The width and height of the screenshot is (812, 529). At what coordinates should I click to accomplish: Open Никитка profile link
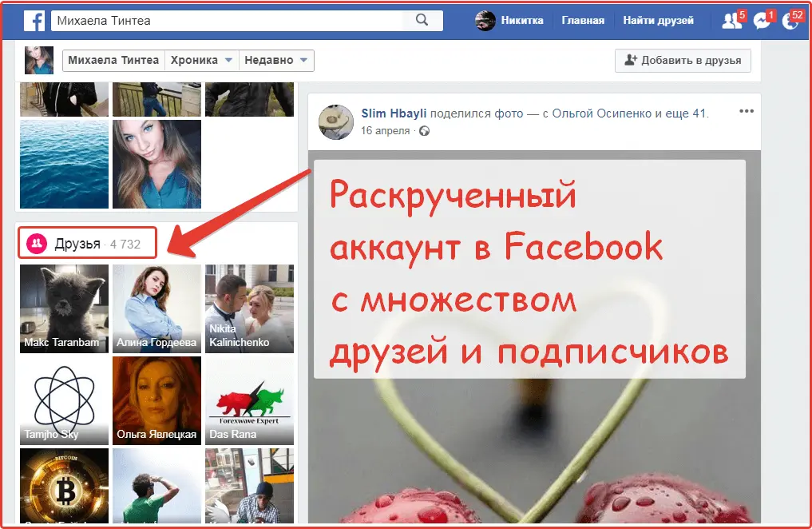522,21
